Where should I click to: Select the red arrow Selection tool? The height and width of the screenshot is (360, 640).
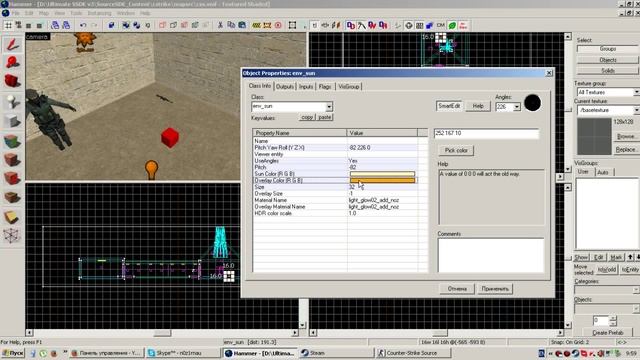point(12,44)
